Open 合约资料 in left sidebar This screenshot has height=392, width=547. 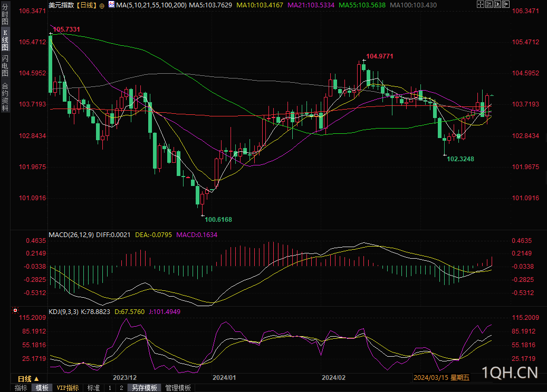(x=5, y=96)
